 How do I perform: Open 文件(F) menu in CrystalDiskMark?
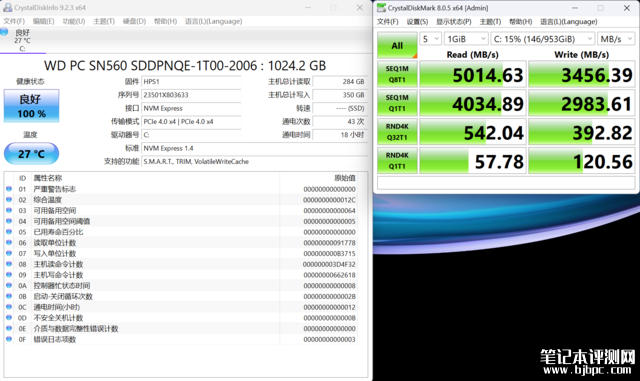click(x=387, y=22)
